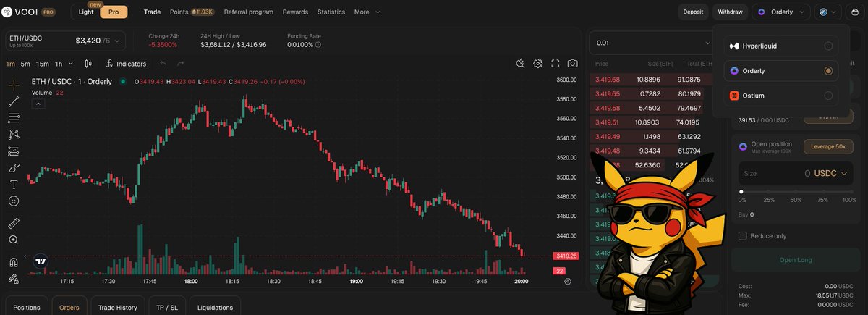Set chart timeframe to 15m
868x315 pixels.
pyautogui.click(x=43, y=64)
